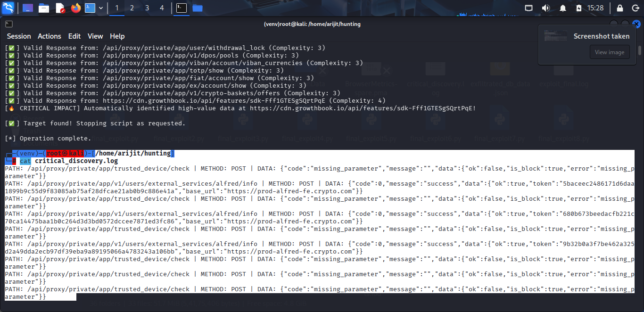Click the terminal window title bar icon
The width and height of the screenshot is (644, 312).
[x=9, y=24]
